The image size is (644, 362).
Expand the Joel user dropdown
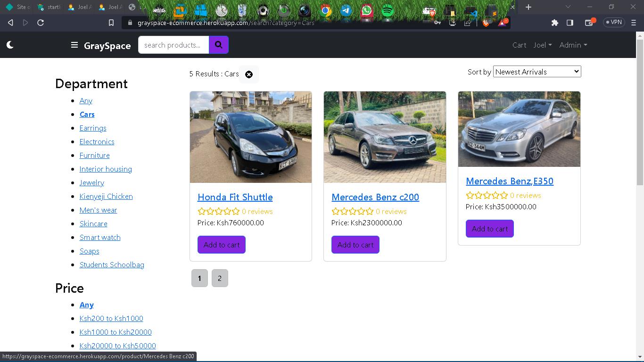coord(542,45)
